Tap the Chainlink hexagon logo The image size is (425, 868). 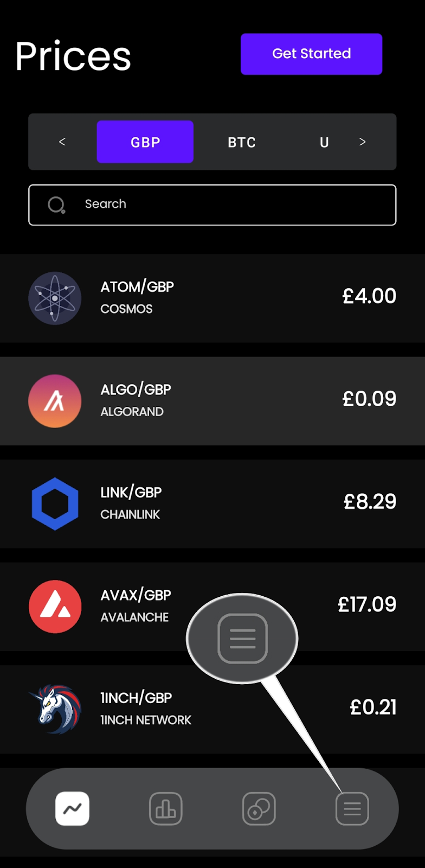click(55, 503)
